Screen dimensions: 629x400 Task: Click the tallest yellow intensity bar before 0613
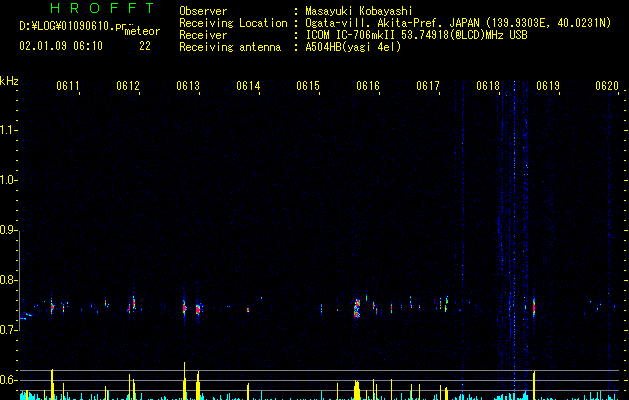pyautogui.click(x=185, y=381)
